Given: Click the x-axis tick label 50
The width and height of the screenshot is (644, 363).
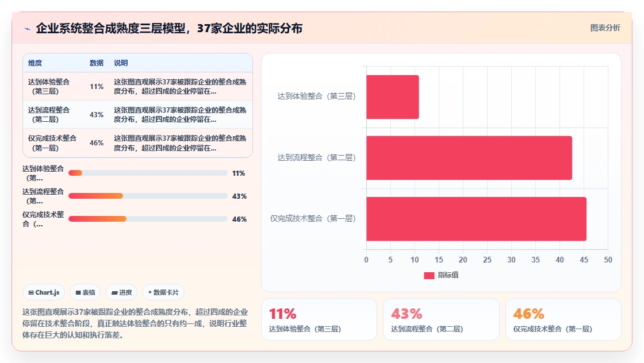Looking at the screenshot, I should point(608,260).
